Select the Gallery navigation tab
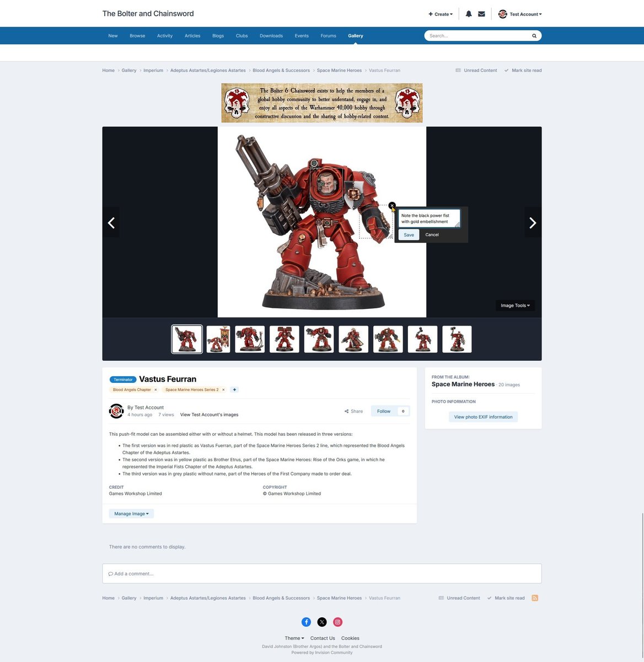This screenshot has width=644, height=662. [356, 36]
